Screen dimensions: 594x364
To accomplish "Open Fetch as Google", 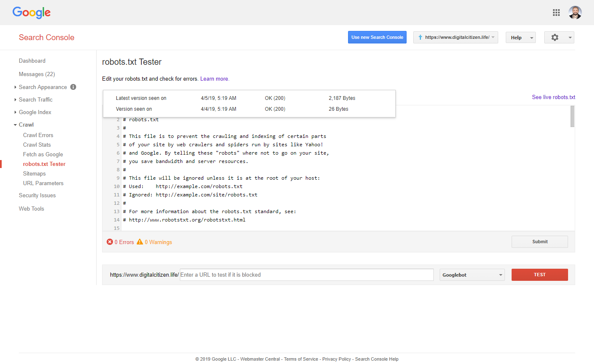I will (43, 154).
